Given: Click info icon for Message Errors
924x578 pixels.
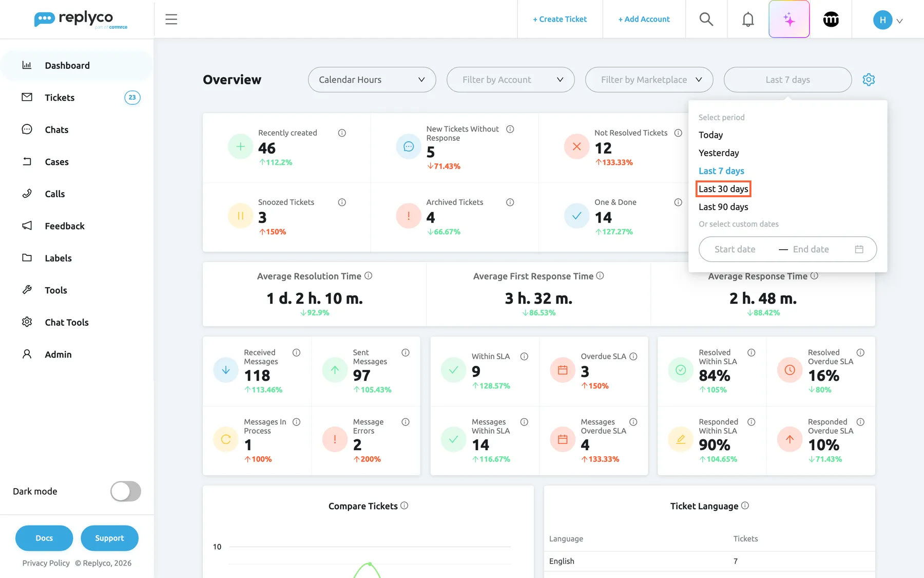Looking at the screenshot, I should tap(405, 422).
